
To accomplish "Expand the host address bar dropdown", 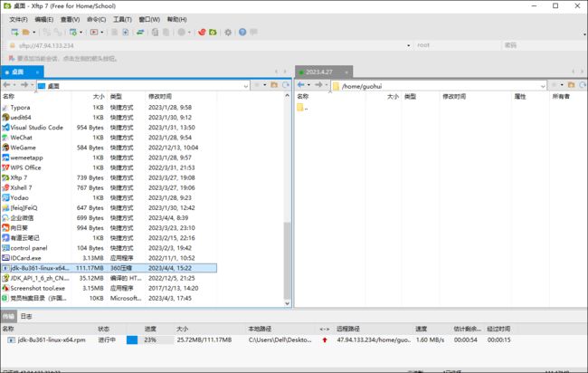I will (x=408, y=46).
